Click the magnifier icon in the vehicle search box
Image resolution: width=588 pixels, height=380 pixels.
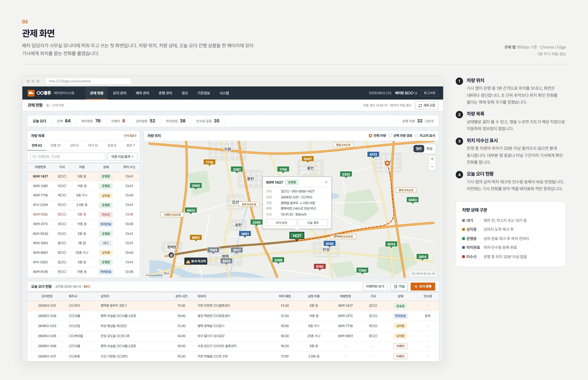(x=34, y=157)
